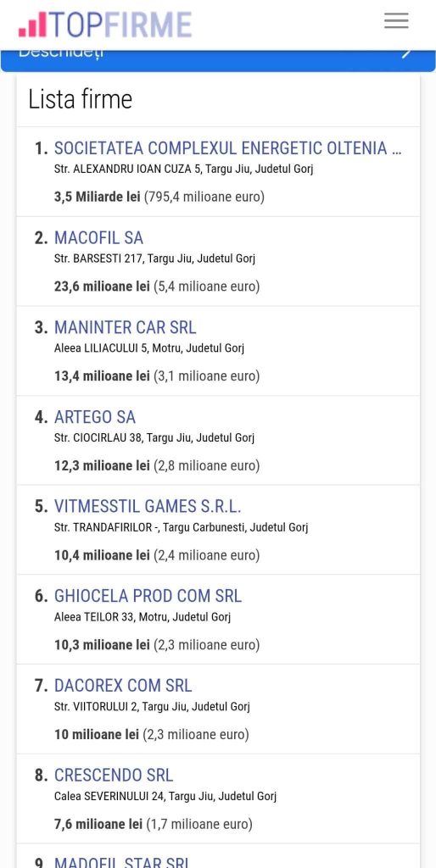Viewport: 436px width, 868px height.
Task: Select MANINTER CAR SRL listing
Action: [x=126, y=328]
